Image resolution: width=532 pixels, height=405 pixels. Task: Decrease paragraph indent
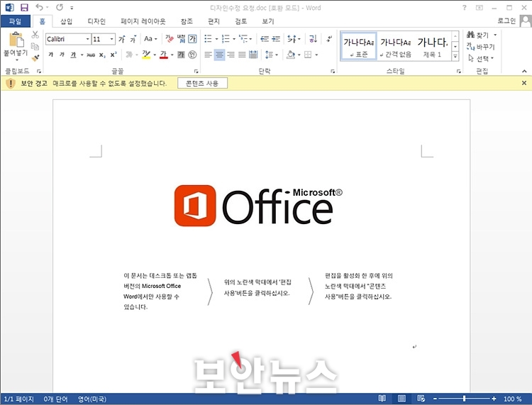(x=265, y=39)
